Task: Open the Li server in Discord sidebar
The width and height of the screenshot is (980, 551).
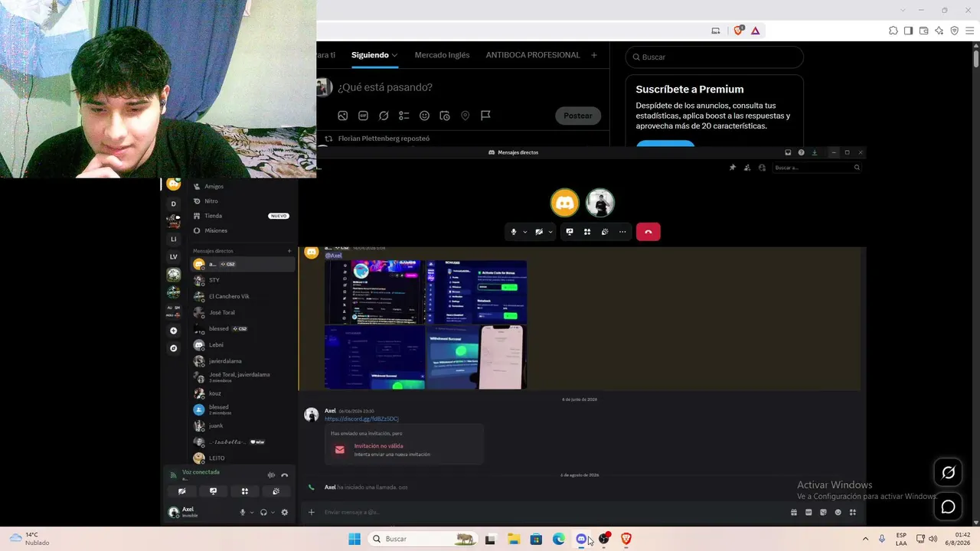Action: (174, 239)
